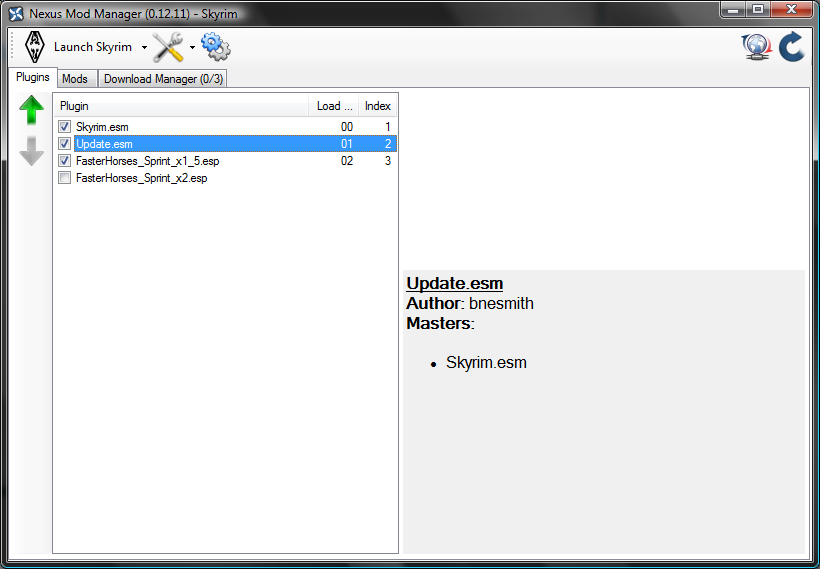This screenshot has height=569, width=820.
Task: Expand the tools menu dropdown arrow
Action: (192, 48)
